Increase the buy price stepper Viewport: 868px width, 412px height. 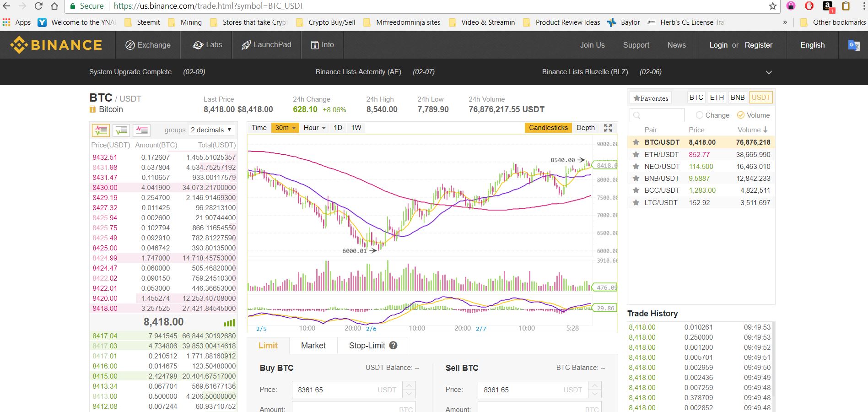(x=409, y=385)
